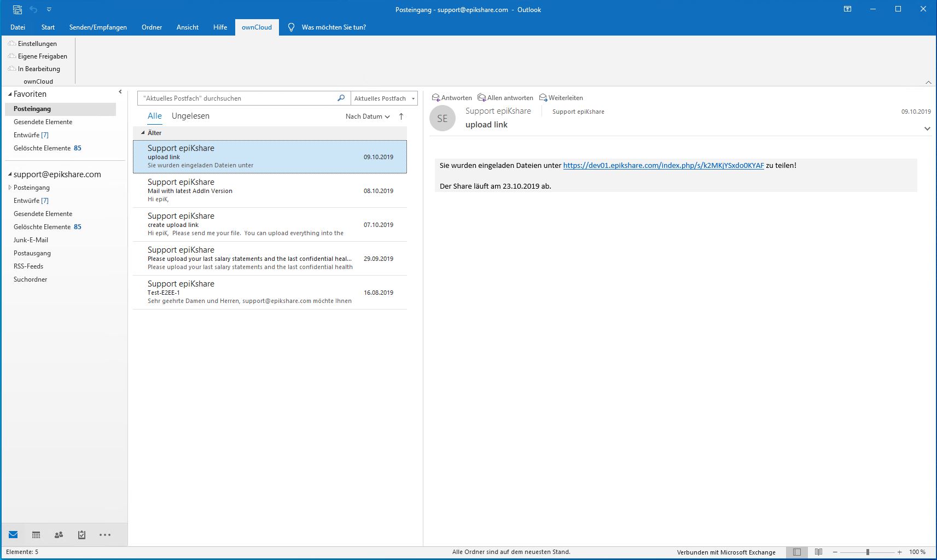Select the salary statements email from 29.09.2019
Screen dimensions: 937x560
[x=270, y=259]
